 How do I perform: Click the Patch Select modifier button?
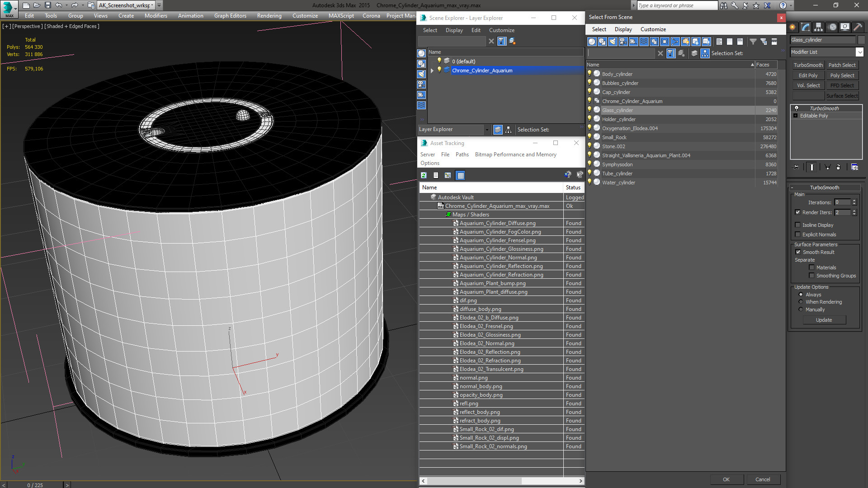[842, 65]
